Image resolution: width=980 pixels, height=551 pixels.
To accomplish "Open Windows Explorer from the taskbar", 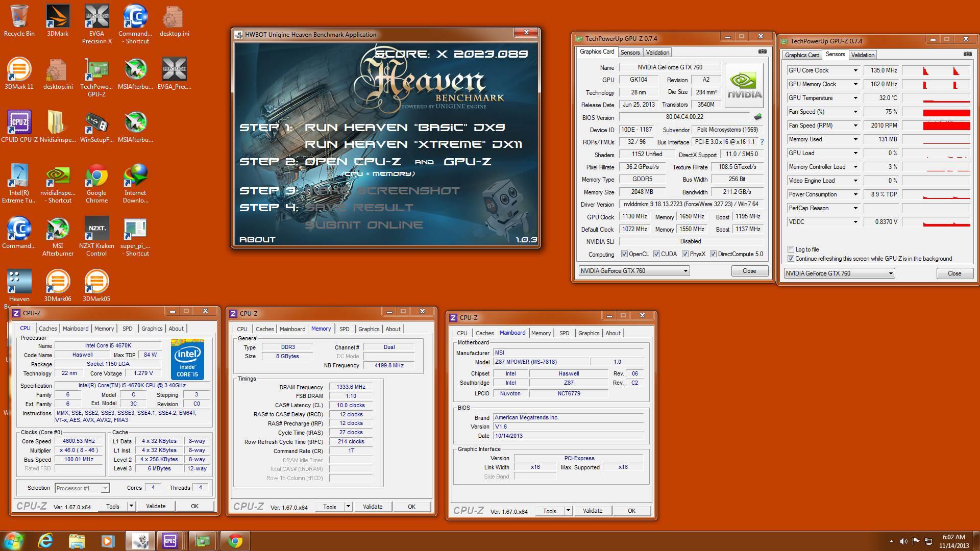I will pyautogui.click(x=77, y=540).
